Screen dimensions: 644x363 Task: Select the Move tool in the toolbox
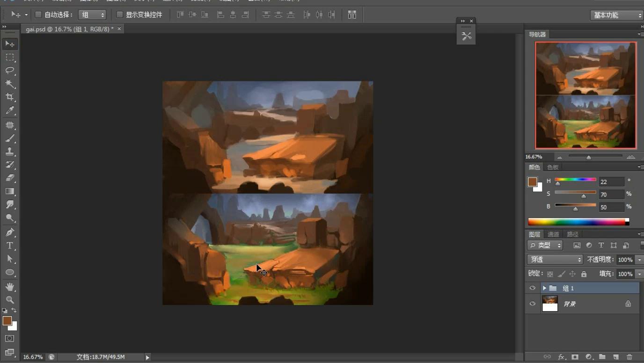tap(10, 44)
